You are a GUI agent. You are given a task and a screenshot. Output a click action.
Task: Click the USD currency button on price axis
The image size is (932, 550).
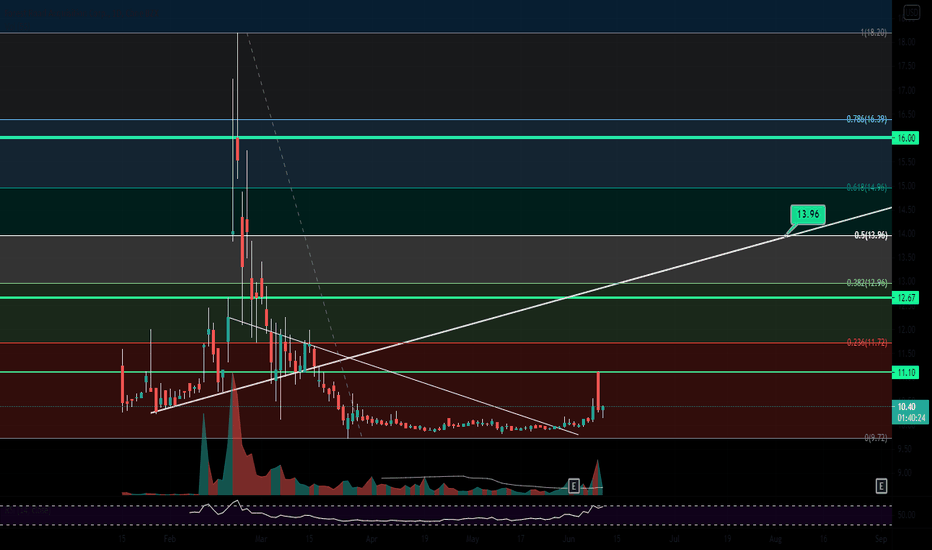click(911, 12)
